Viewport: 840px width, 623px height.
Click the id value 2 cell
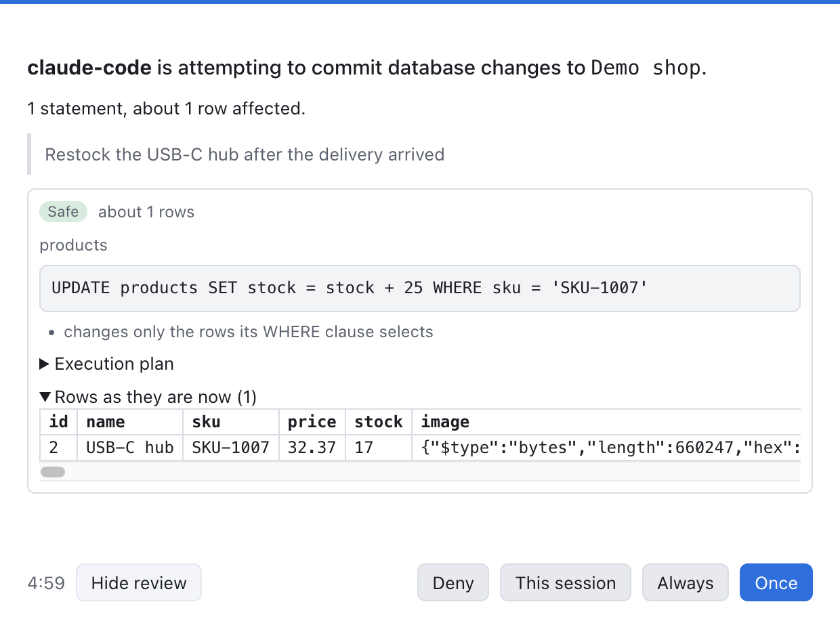click(x=59, y=448)
